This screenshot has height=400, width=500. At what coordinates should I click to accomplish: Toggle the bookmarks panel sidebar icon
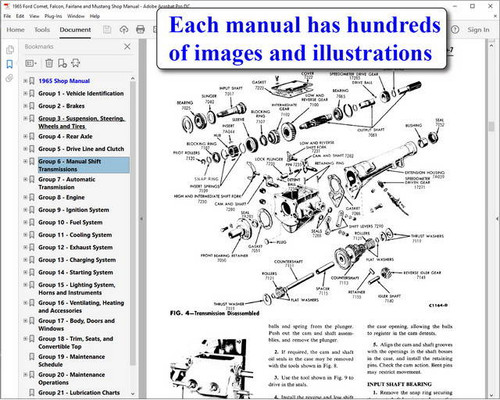tap(10, 64)
